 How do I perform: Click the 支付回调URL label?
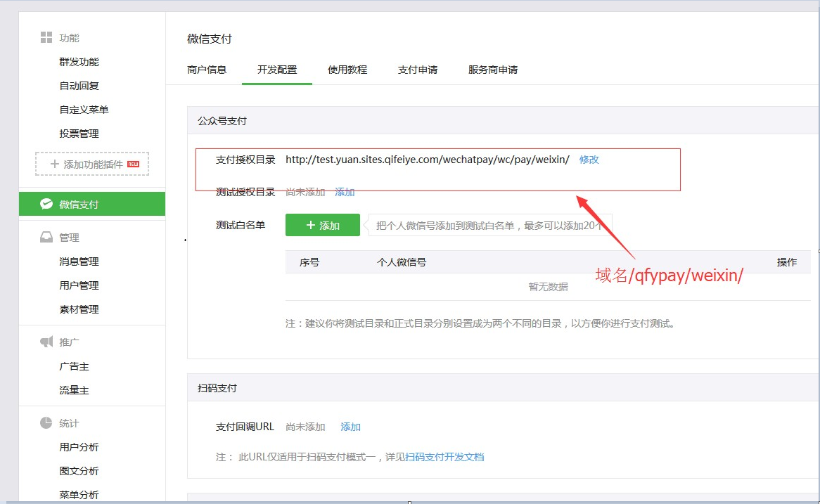point(245,427)
